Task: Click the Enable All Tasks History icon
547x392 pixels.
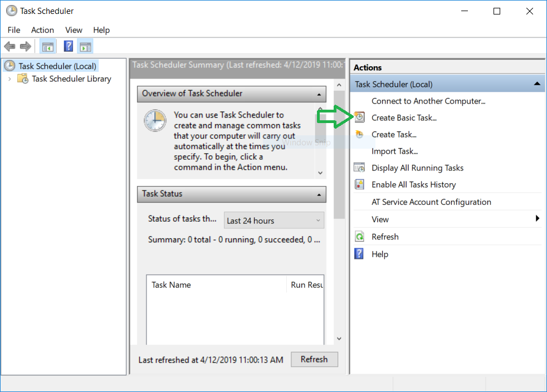Action: (x=360, y=184)
